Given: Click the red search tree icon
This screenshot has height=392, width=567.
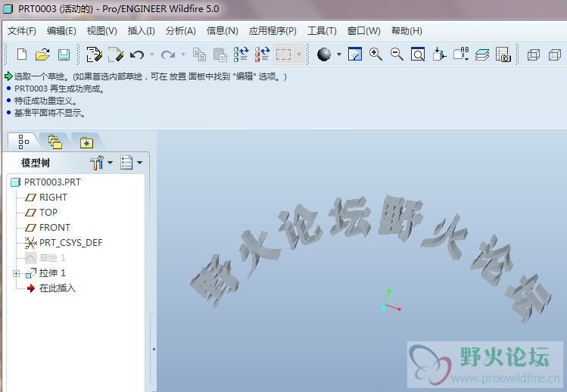Looking at the screenshot, I should tap(262, 54).
